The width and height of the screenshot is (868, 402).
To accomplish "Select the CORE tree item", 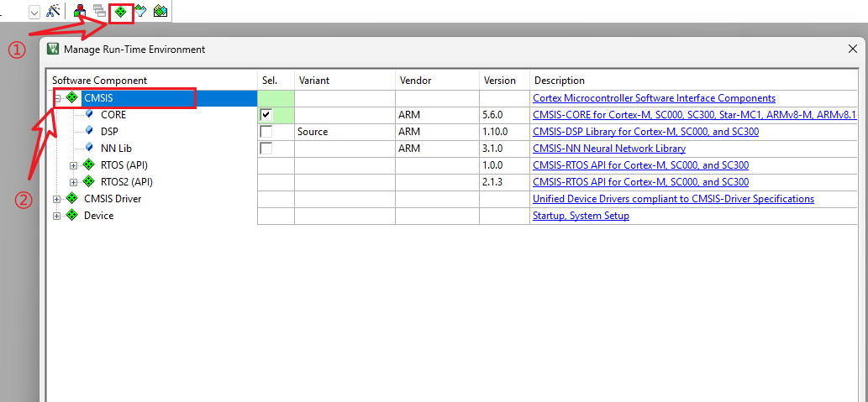I will [113, 115].
